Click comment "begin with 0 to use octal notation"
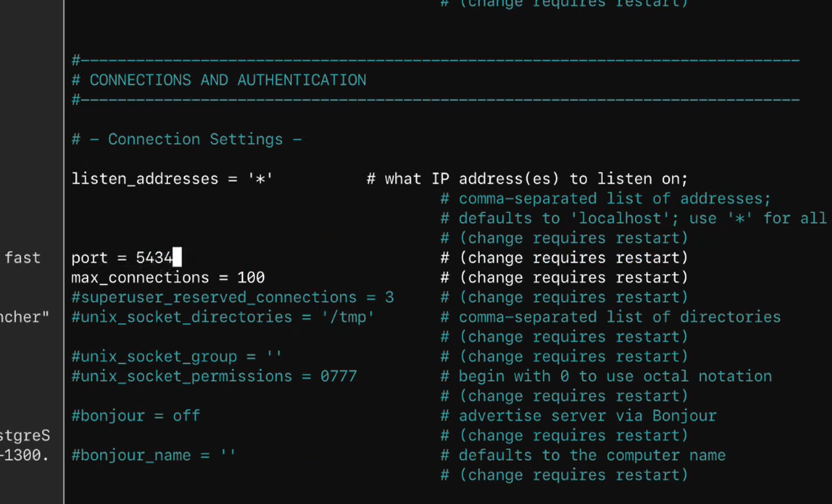Screen dimensions: 832x504 [x=615, y=376]
